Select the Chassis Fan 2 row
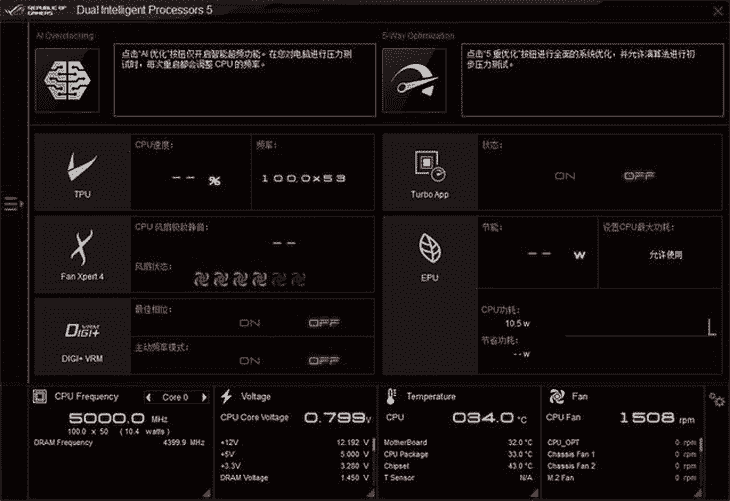 (622, 466)
